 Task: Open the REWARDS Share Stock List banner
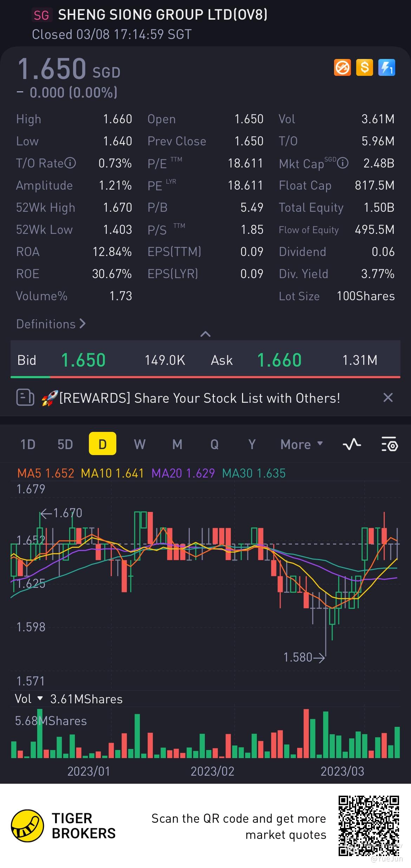[205, 398]
